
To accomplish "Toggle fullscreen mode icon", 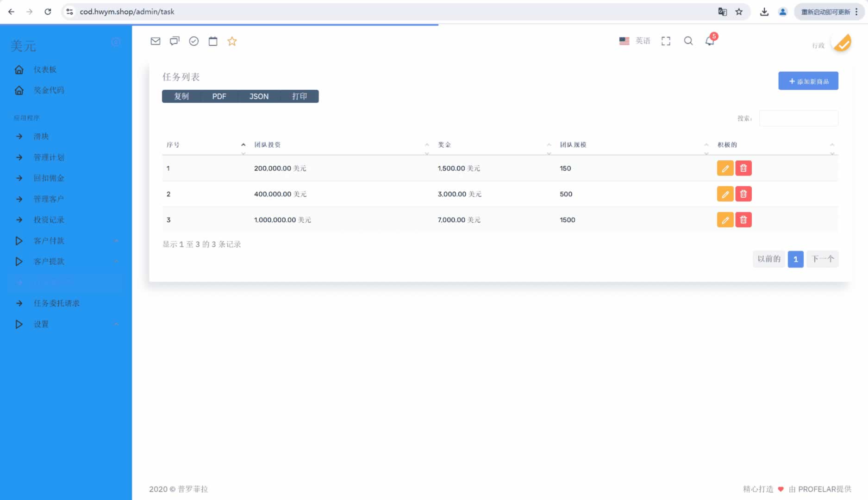I will pos(666,41).
